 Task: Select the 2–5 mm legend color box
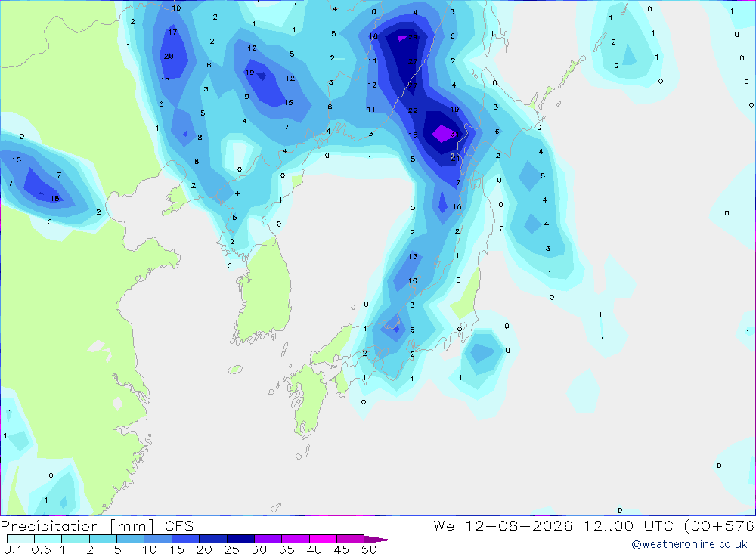(x=103, y=539)
